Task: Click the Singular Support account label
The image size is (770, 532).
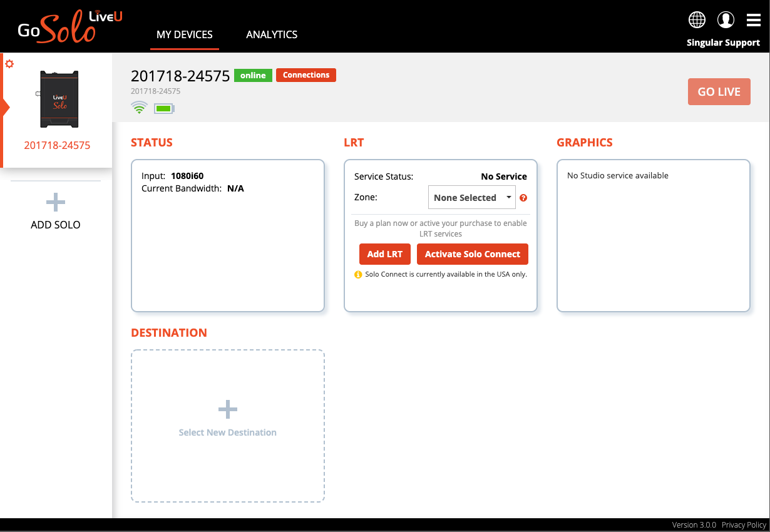Action: 723,43
